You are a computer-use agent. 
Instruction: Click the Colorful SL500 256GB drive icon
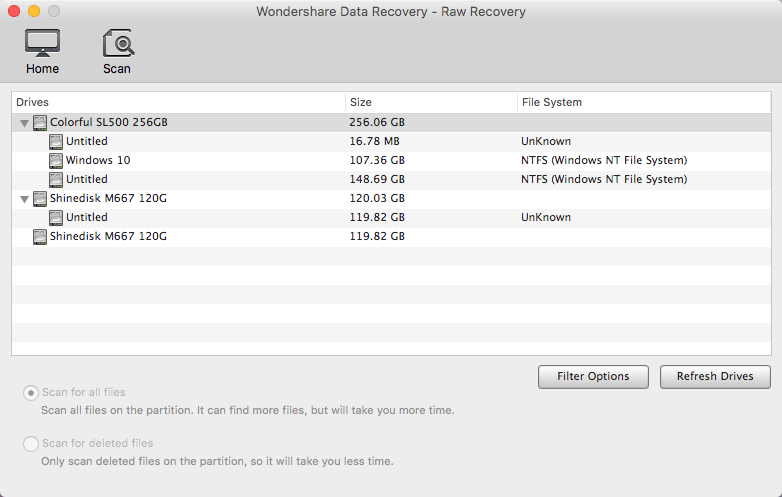click(40, 123)
